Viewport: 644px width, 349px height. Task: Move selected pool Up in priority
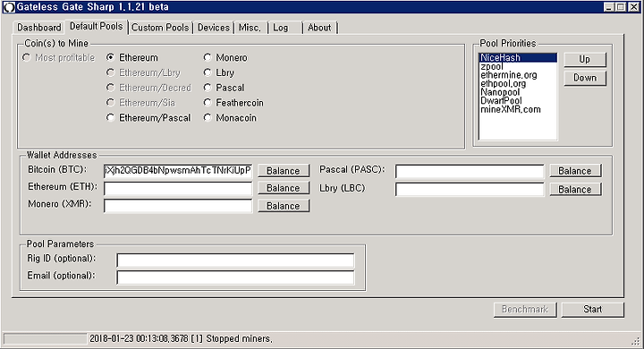coord(585,60)
